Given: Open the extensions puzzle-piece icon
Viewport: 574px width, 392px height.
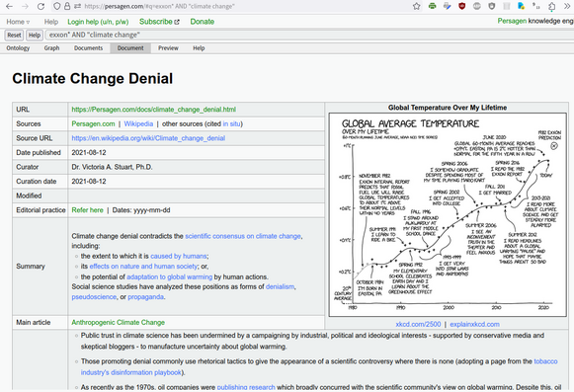Looking at the screenshot, I should [551, 6].
